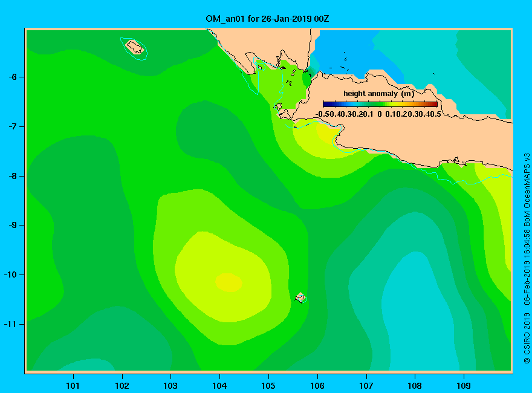Viewport: 532px width, 393px height.
Task: Click latitude label -6 on y-axis
Action: pos(12,77)
